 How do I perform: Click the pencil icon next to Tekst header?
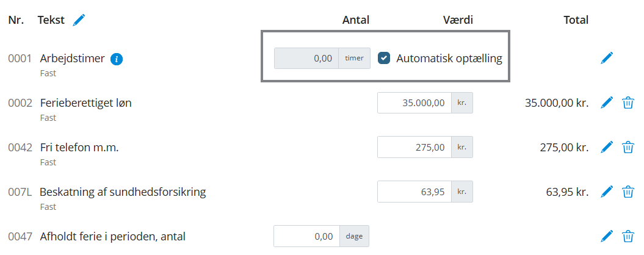79,20
